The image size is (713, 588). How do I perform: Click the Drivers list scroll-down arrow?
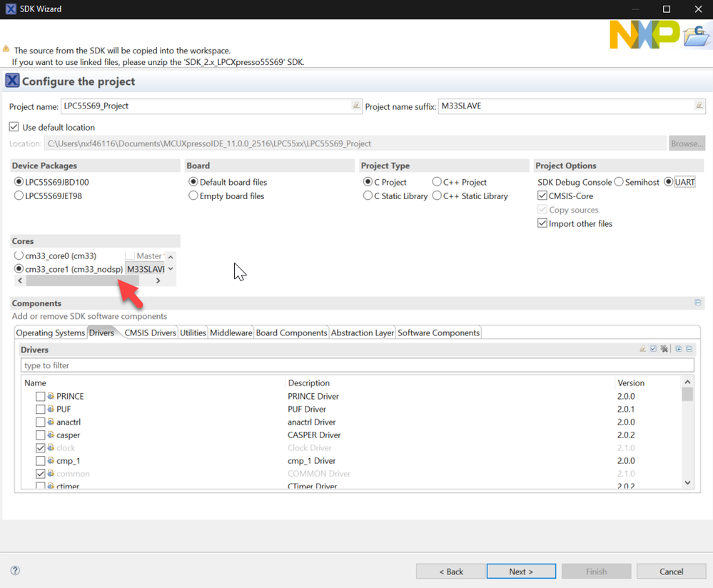687,482
